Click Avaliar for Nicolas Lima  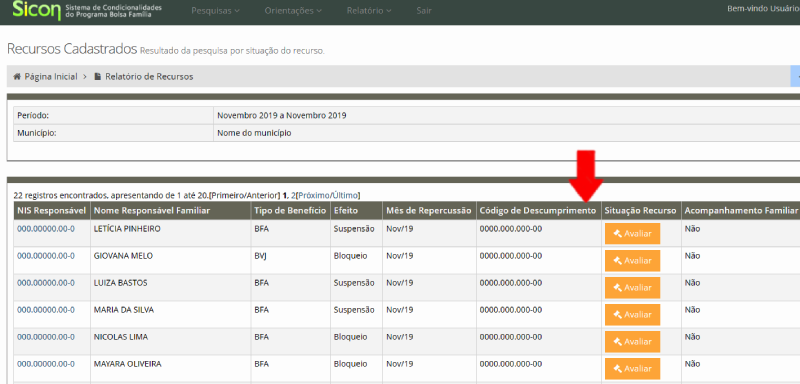(632, 342)
